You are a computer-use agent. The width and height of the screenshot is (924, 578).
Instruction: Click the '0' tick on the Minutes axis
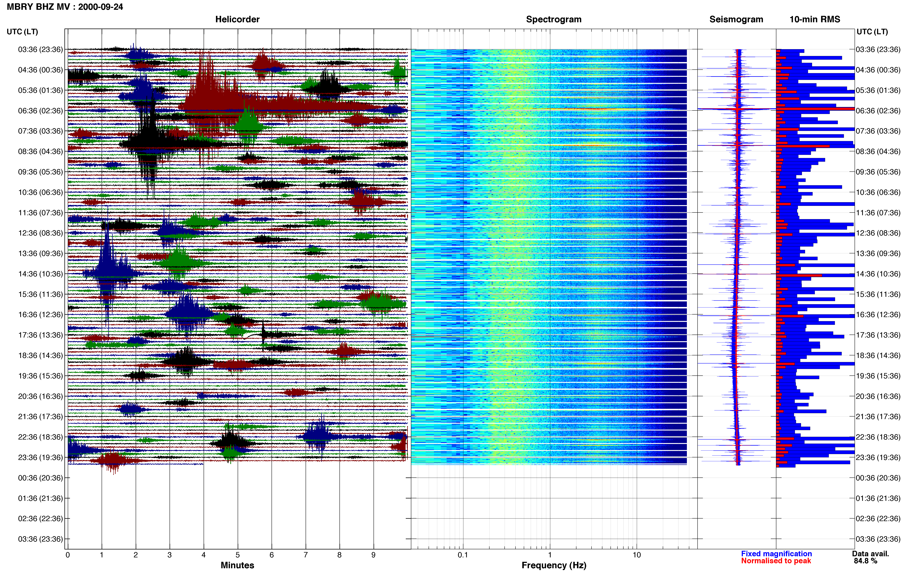point(68,555)
